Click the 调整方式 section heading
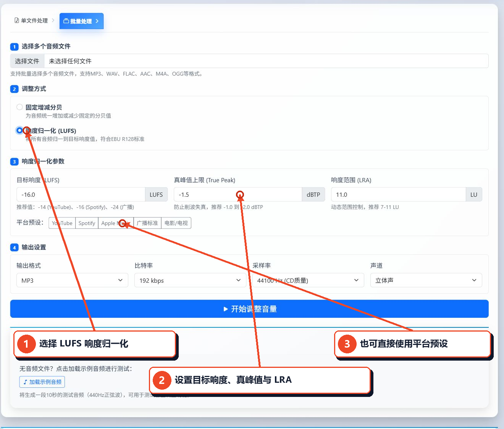Viewport: 504px width, 429px height. point(34,89)
